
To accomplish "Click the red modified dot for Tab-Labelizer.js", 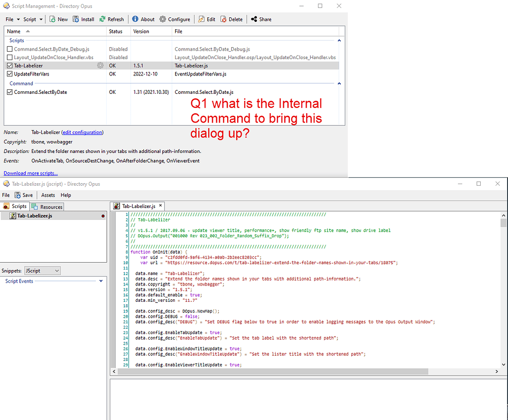I will click(103, 216).
